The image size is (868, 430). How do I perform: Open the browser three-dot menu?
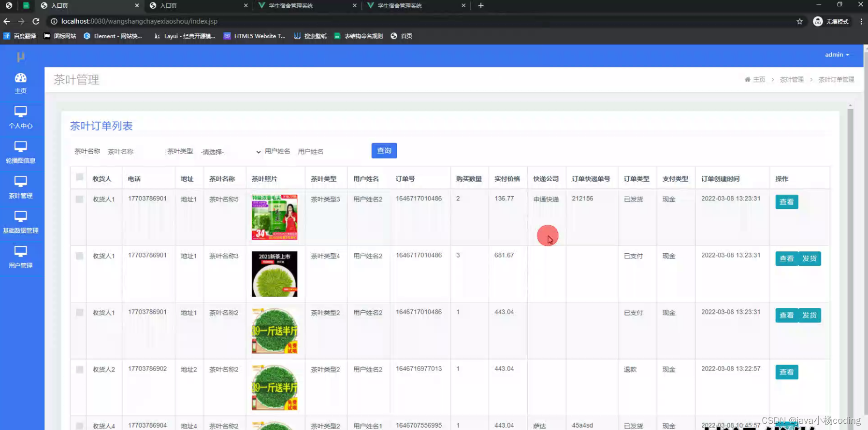[861, 21]
